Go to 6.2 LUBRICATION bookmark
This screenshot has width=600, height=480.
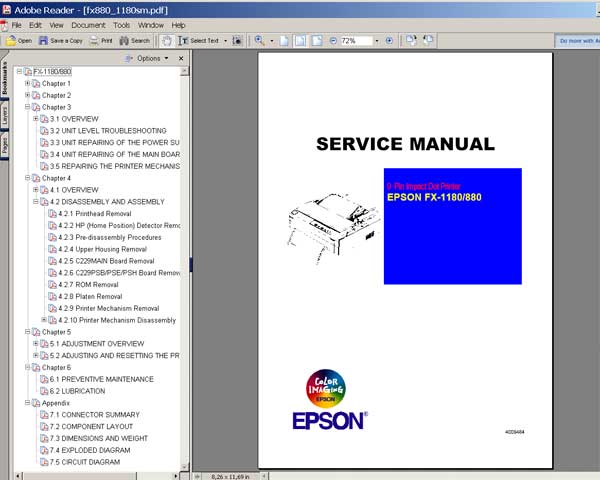(77, 391)
